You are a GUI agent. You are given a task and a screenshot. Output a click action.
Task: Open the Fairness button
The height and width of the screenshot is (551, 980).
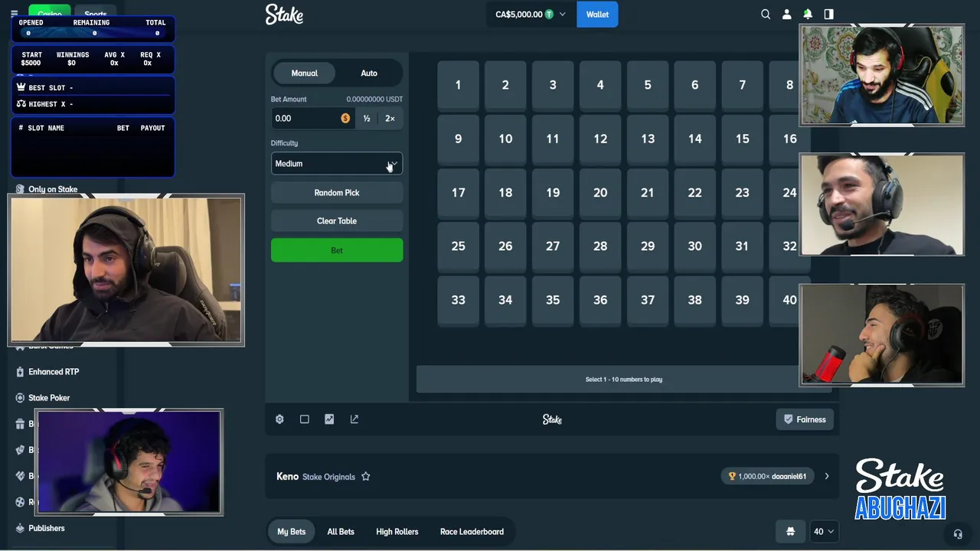click(805, 419)
